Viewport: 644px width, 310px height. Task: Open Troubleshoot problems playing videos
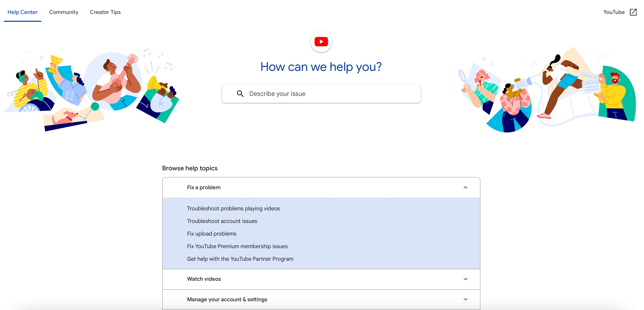point(233,209)
